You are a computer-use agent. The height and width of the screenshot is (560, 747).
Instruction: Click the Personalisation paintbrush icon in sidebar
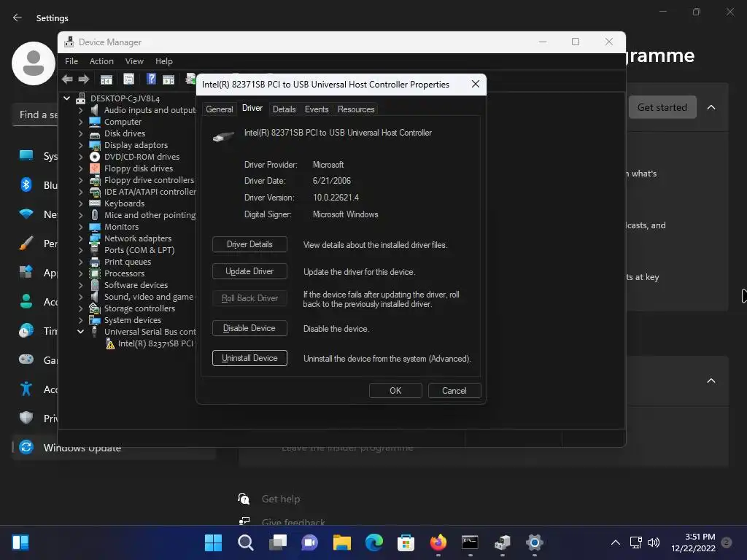click(x=26, y=244)
